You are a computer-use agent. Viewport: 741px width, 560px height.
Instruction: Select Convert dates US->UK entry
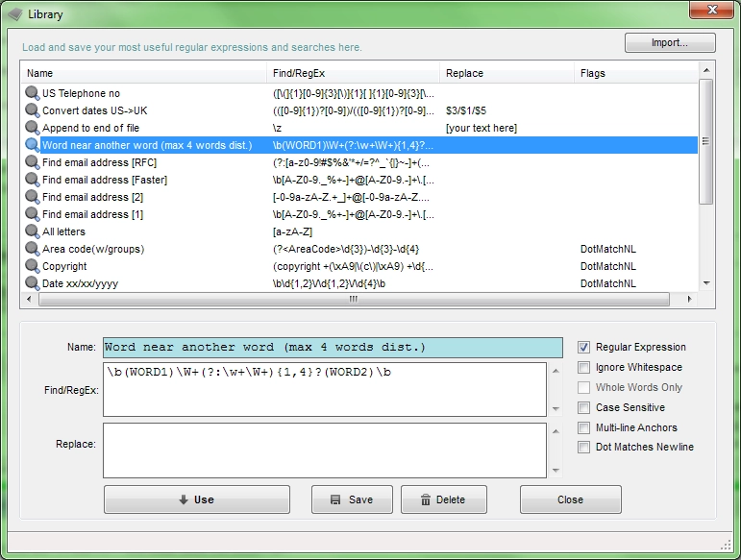pyautogui.click(x=94, y=110)
